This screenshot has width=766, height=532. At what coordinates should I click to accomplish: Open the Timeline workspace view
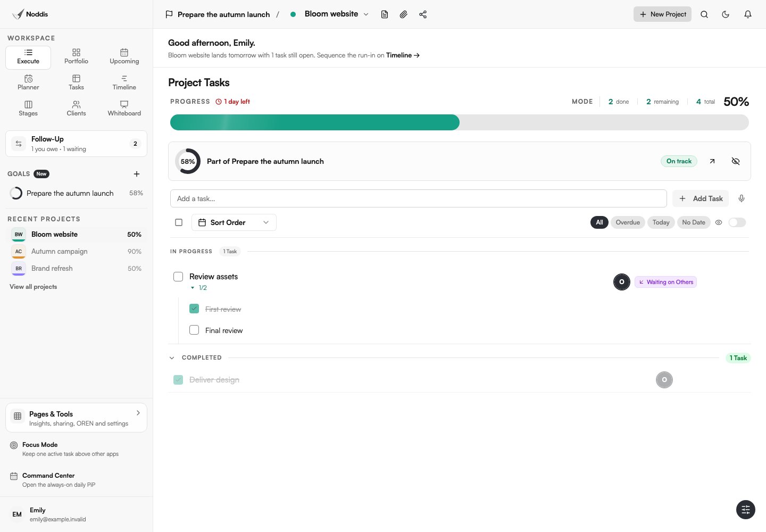click(124, 84)
